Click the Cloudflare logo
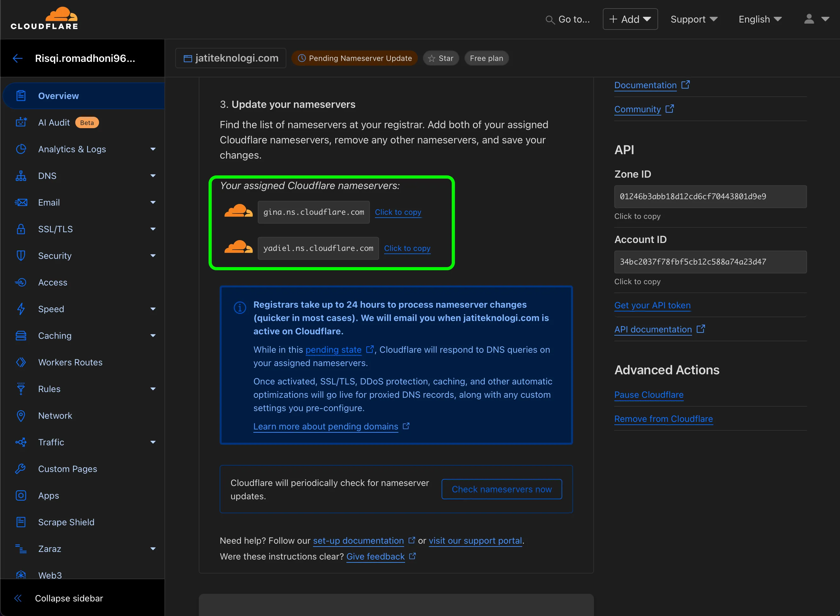The width and height of the screenshot is (840, 616). pos(44,17)
